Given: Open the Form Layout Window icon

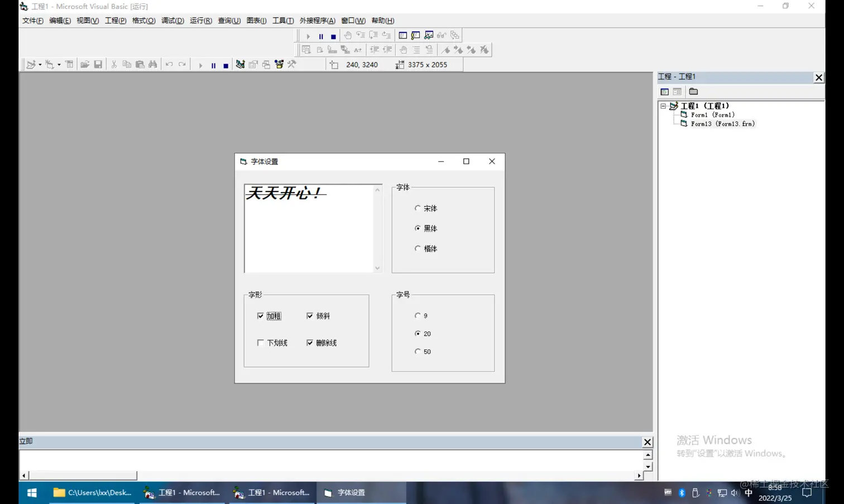Looking at the screenshot, I should tap(266, 65).
